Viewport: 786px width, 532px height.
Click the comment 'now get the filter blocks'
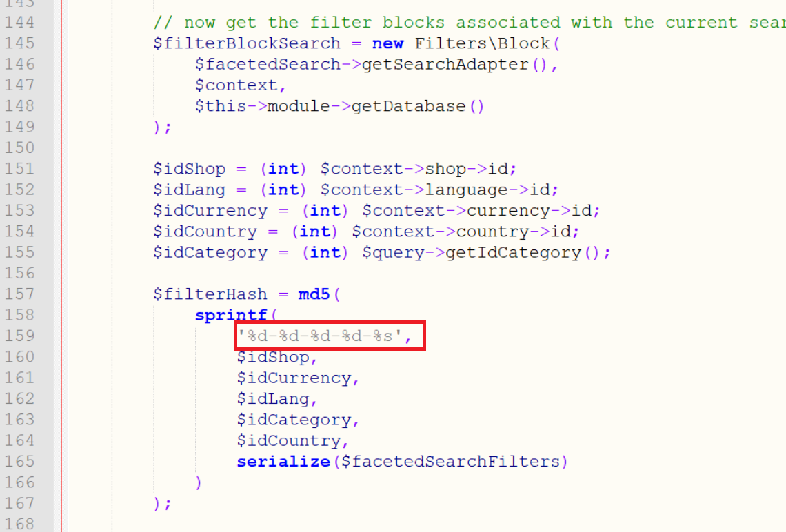(x=314, y=23)
